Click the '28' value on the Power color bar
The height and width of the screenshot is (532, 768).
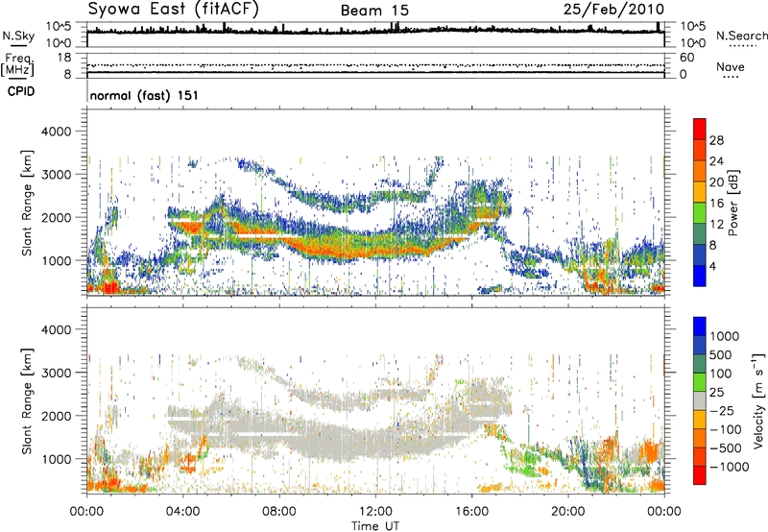(716, 140)
